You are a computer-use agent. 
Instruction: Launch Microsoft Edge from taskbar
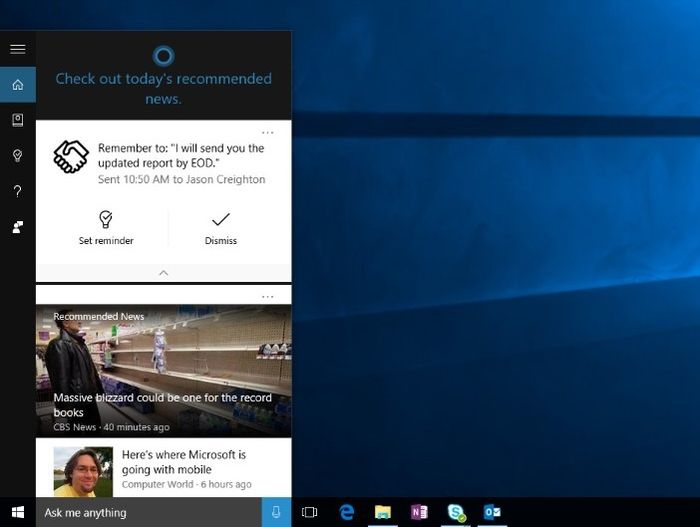[x=347, y=512]
